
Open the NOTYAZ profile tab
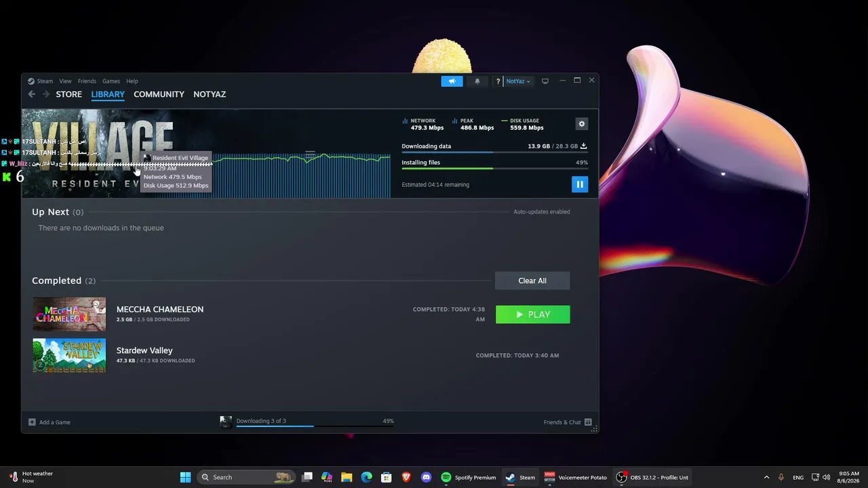(x=210, y=94)
